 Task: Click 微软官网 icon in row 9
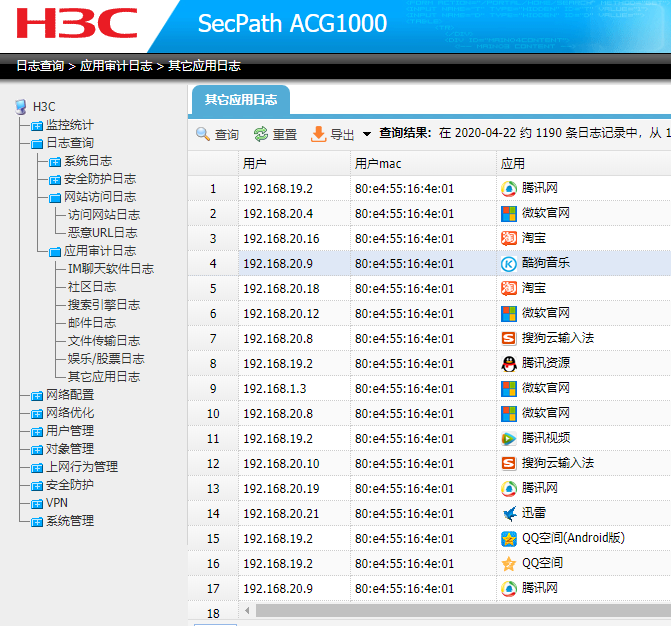click(x=509, y=389)
